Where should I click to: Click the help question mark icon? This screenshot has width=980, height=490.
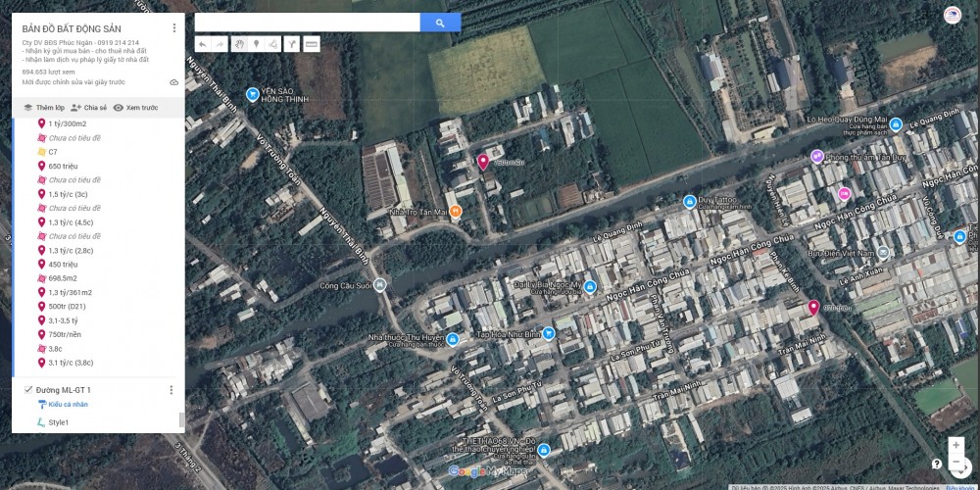[937, 464]
